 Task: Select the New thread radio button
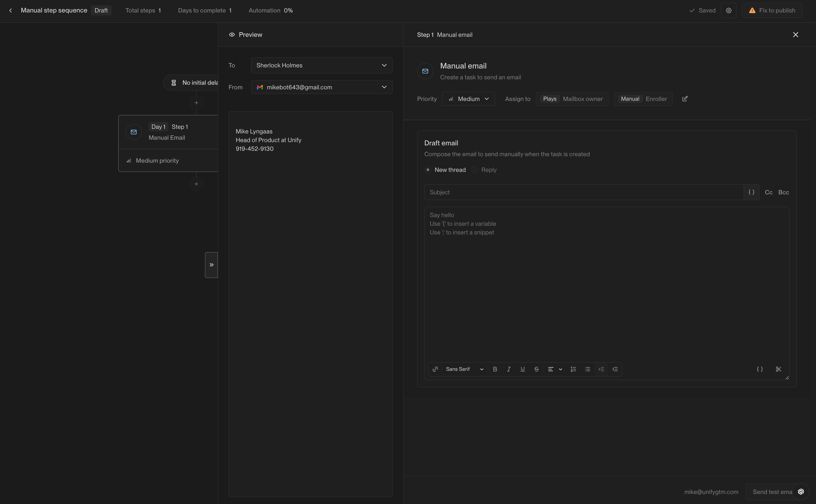tap(428, 170)
